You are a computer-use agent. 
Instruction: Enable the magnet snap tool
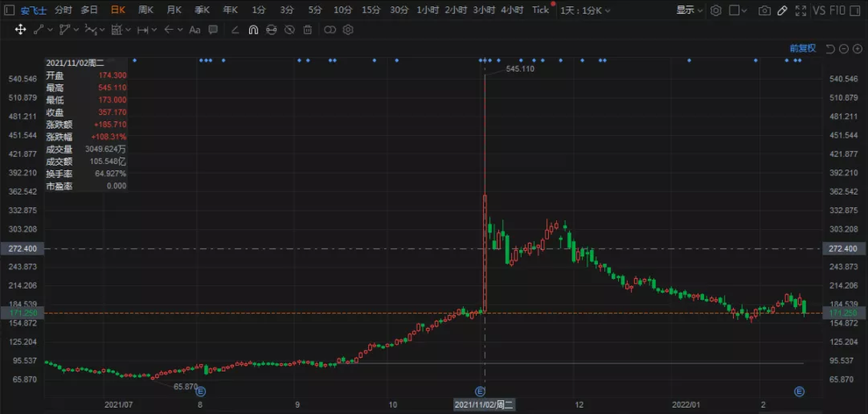pos(252,29)
